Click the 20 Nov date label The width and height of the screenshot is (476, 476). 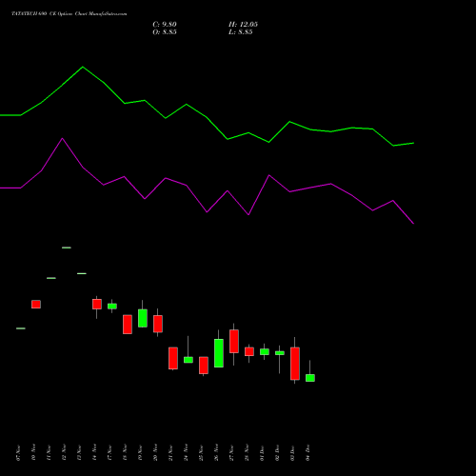[155, 452]
